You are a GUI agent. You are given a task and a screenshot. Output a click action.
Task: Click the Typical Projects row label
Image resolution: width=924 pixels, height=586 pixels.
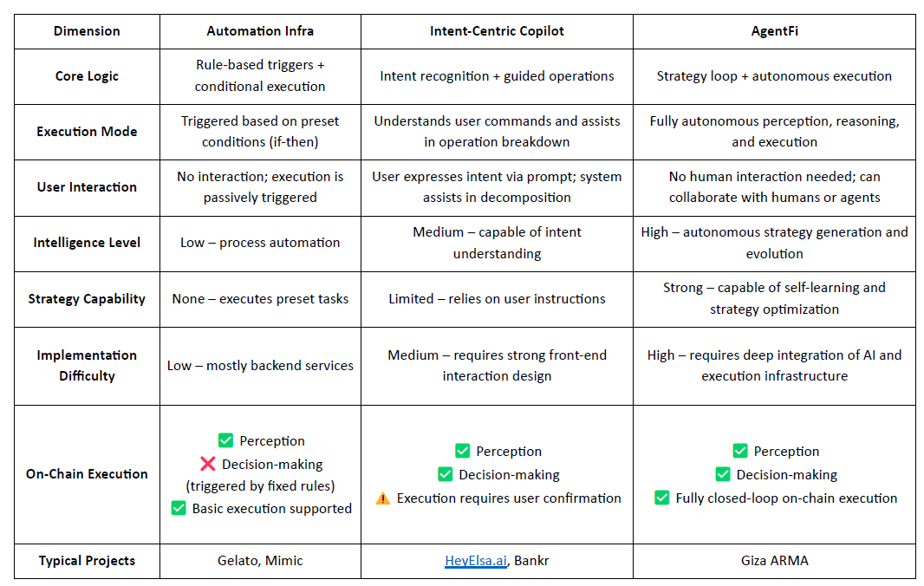click(87, 561)
